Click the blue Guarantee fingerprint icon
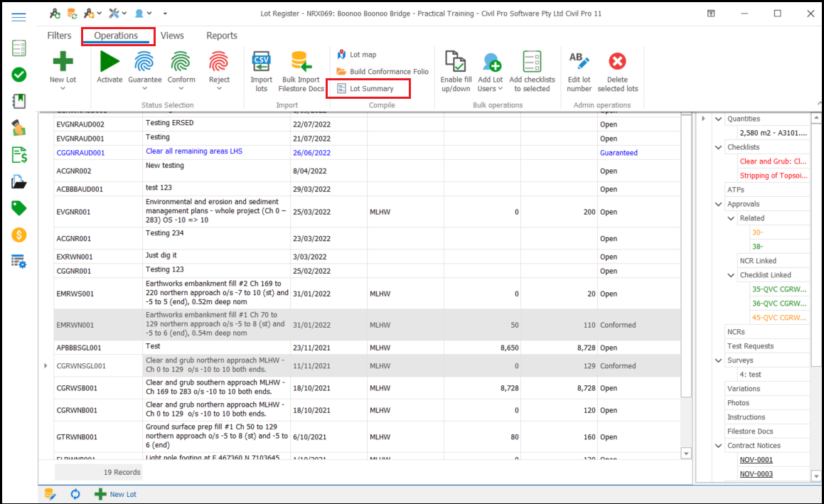This screenshot has height=504, width=824. pos(144,61)
